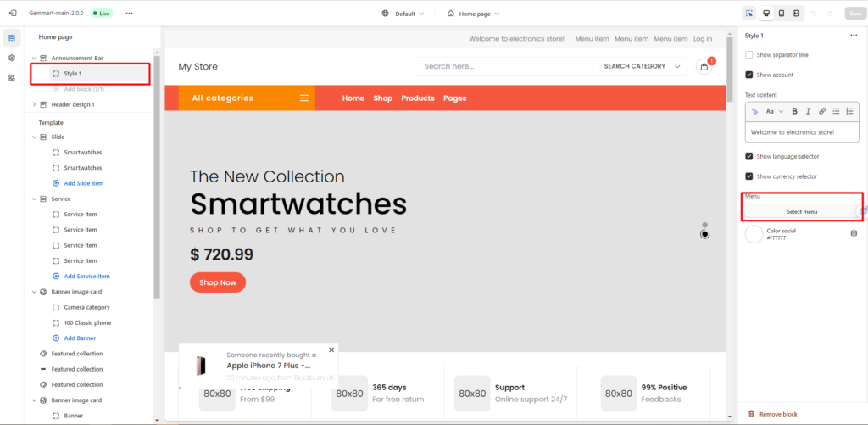Click Add Slide item link
The width and height of the screenshot is (868, 425).
pyautogui.click(x=84, y=183)
